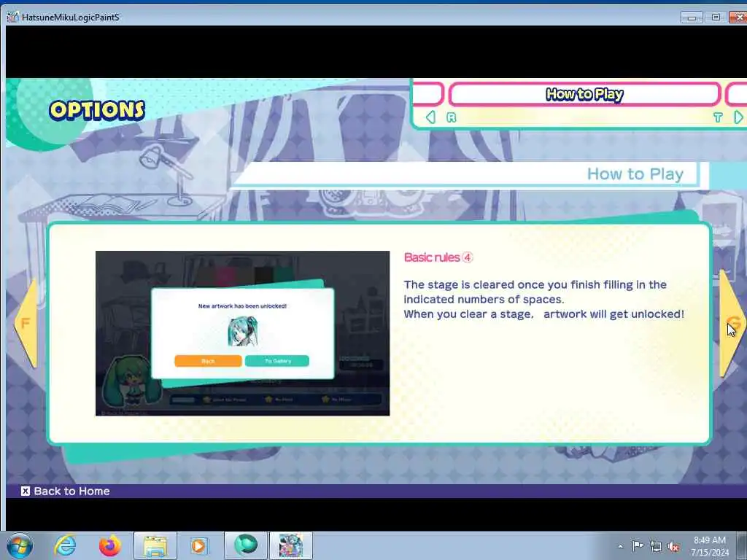Open the Windows Start menu
Image resolution: width=747 pixels, height=560 pixels.
20,545
